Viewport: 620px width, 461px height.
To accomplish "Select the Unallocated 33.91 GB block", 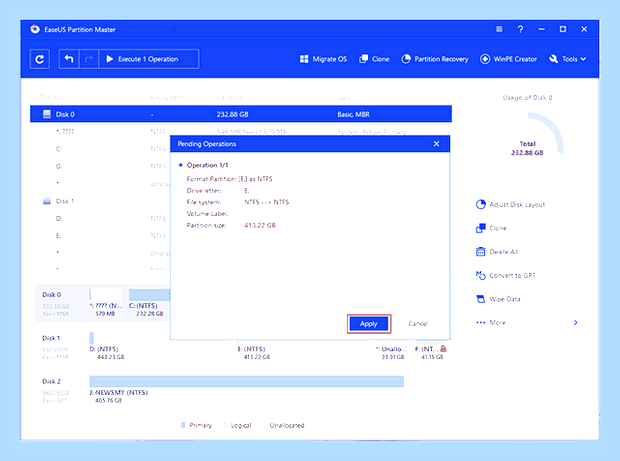I will tap(391, 353).
